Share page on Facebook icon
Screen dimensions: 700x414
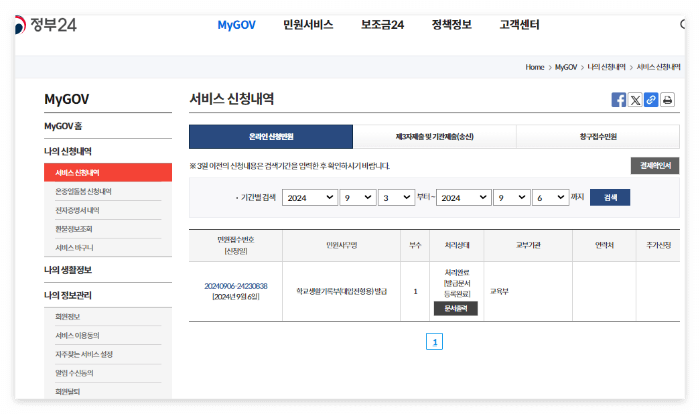(618, 100)
